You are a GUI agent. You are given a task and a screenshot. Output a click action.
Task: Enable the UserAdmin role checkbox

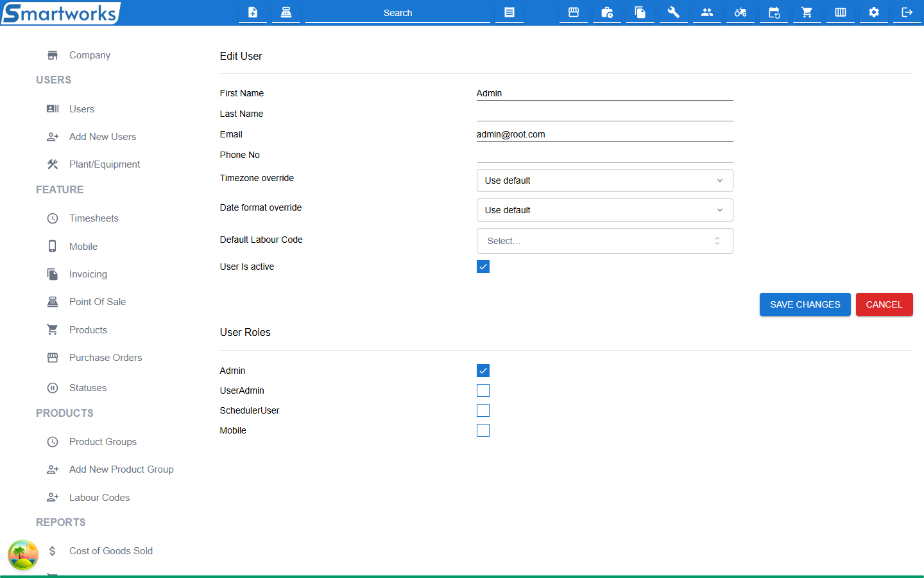coord(483,390)
